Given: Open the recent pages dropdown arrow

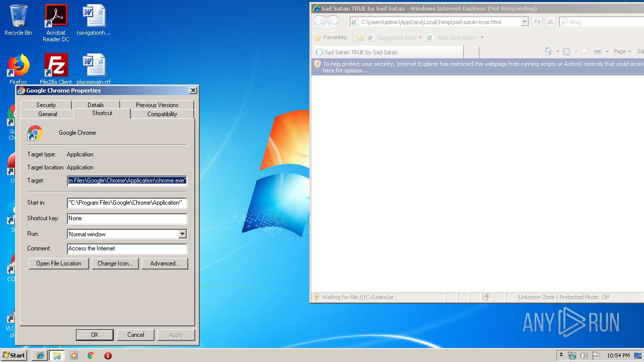Looking at the screenshot, I should coord(344,22).
